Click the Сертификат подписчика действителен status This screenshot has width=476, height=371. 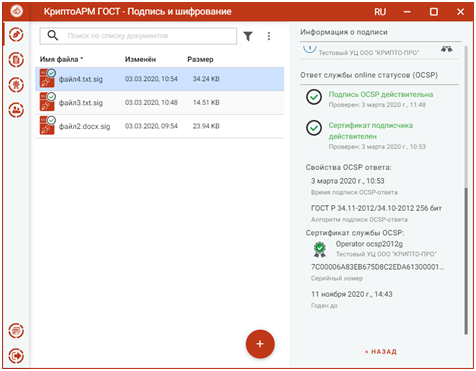coord(371,131)
